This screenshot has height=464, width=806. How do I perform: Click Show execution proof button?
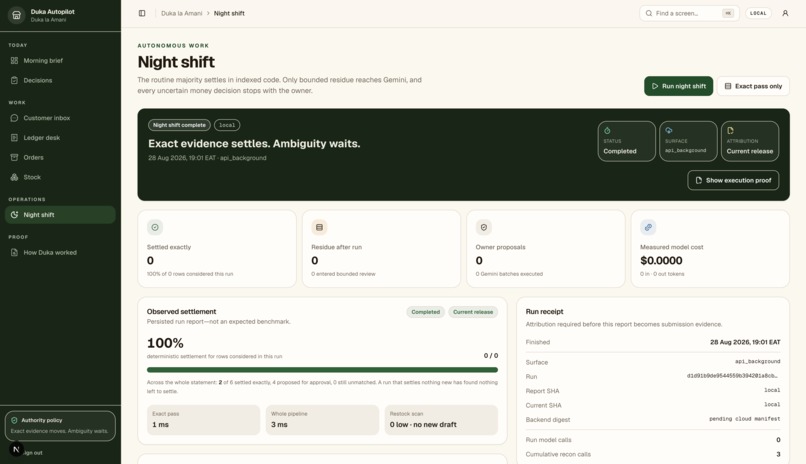coord(733,180)
